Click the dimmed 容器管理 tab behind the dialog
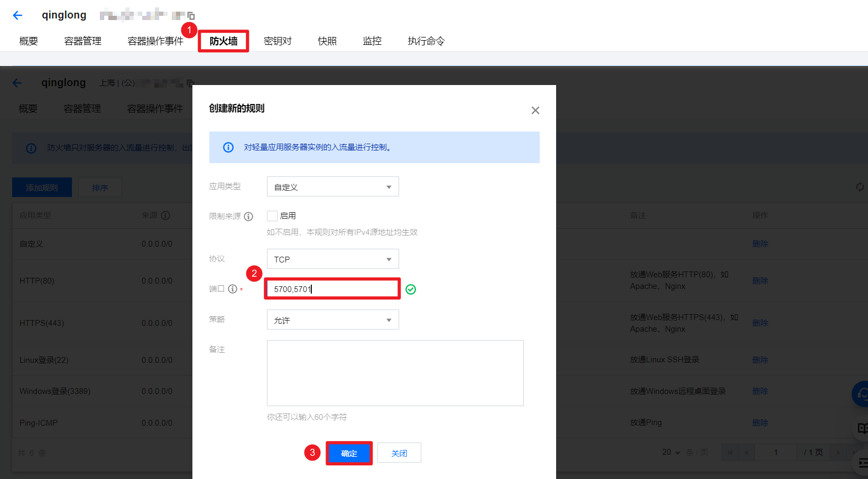This screenshot has width=868, height=479. point(82,109)
